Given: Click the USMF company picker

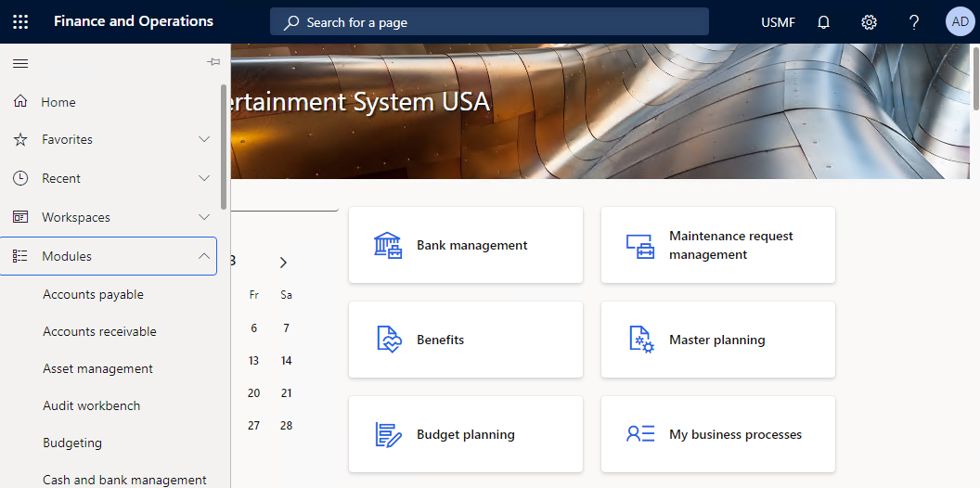Looking at the screenshot, I should (778, 22).
